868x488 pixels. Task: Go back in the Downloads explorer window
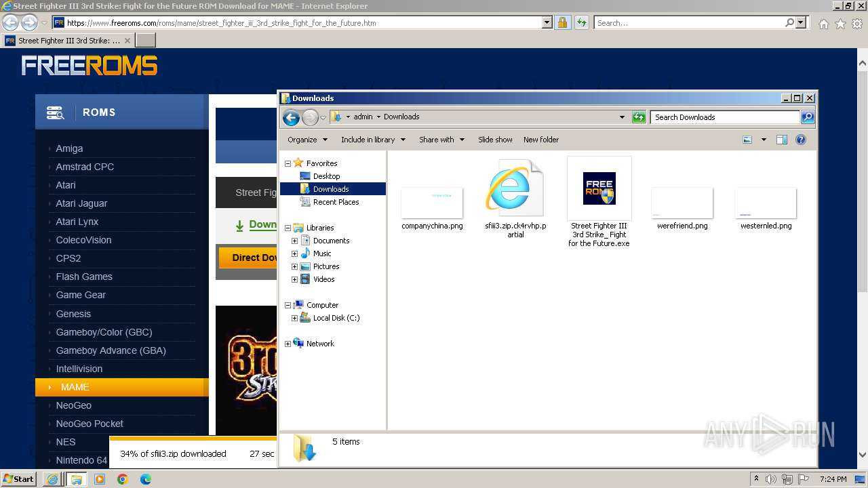(x=291, y=117)
